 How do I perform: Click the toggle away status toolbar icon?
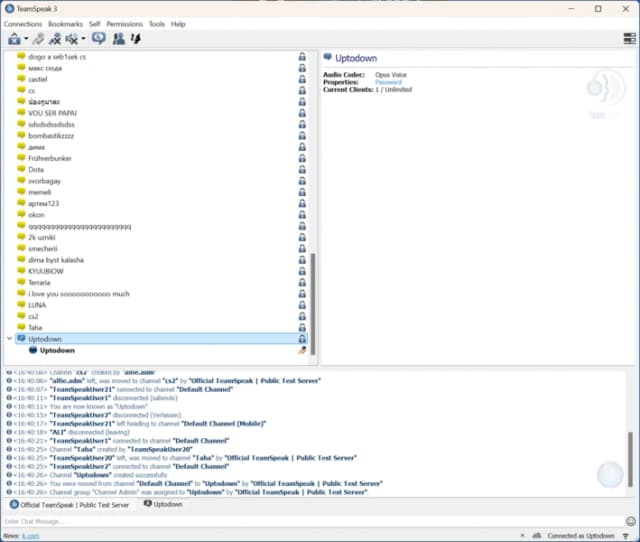pyautogui.click(x=14, y=39)
